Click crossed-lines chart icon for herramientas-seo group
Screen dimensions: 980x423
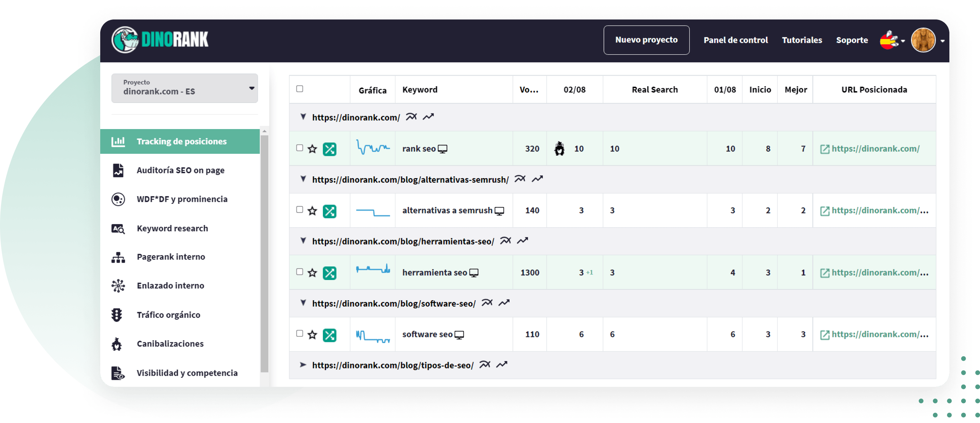[x=505, y=241]
